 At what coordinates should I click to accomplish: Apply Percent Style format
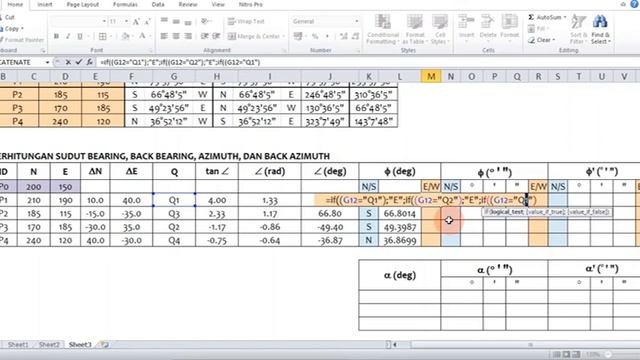(x=315, y=36)
